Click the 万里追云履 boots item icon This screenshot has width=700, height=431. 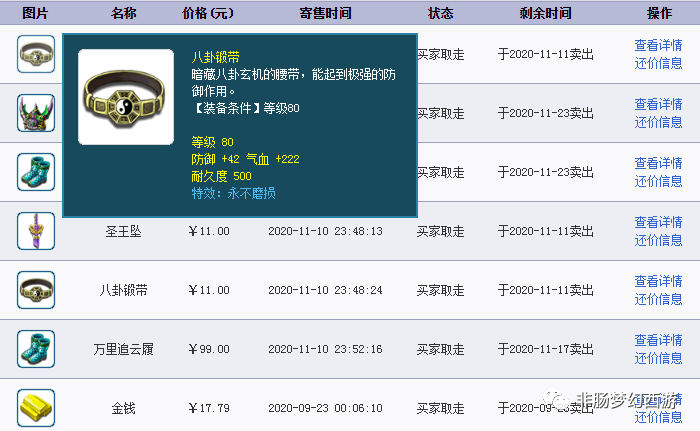36,349
